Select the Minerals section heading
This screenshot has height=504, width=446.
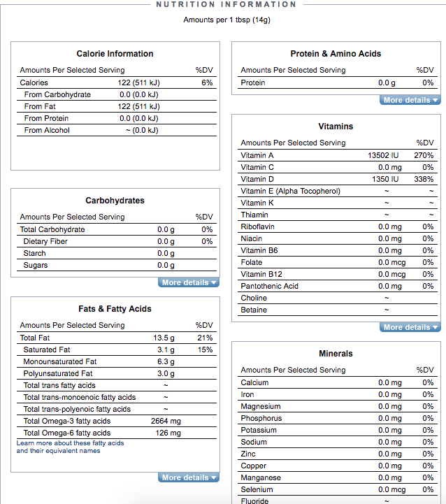point(336,354)
